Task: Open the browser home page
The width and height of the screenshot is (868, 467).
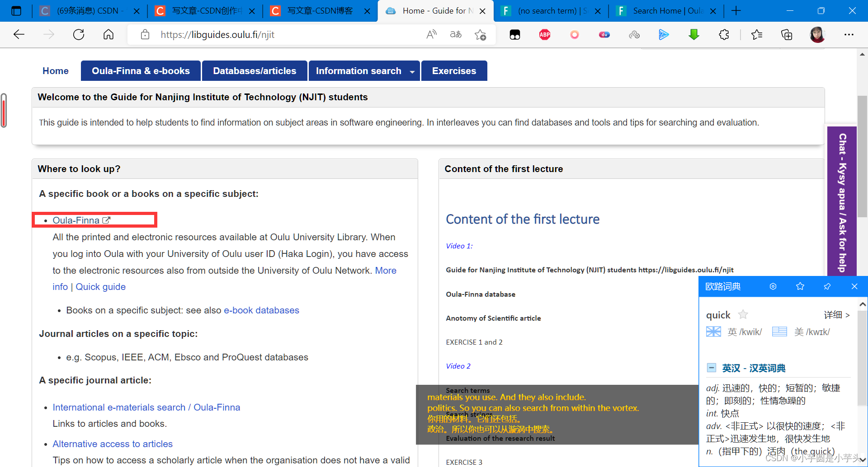Action: click(108, 35)
